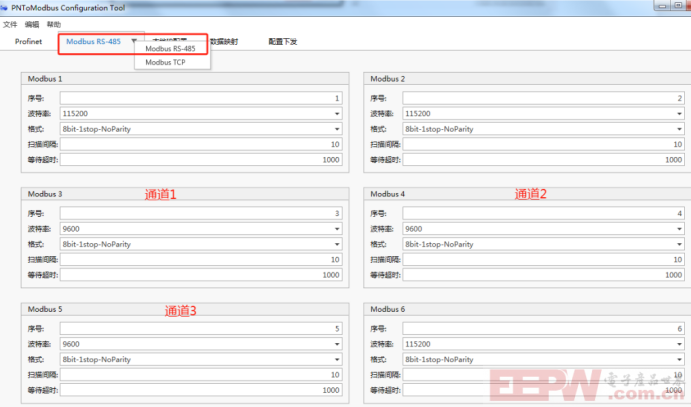Open Modbus 3 波特率 dropdown showing 9600

pyautogui.click(x=201, y=229)
